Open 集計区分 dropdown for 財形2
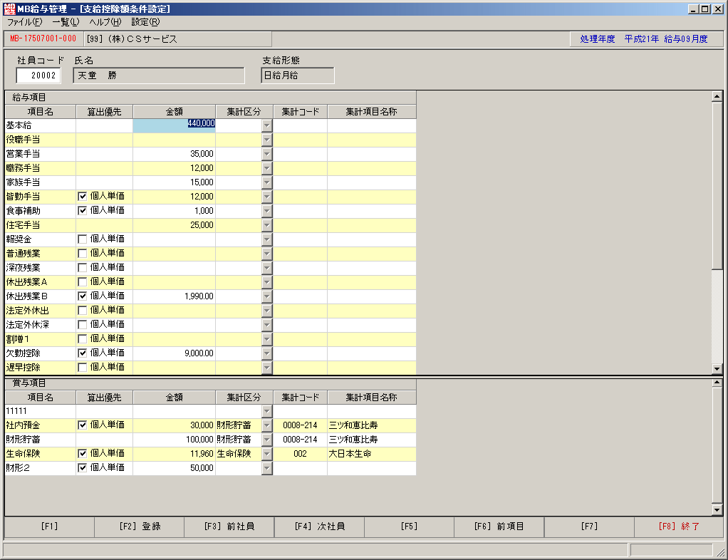The height and width of the screenshot is (560, 728). coord(266,468)
